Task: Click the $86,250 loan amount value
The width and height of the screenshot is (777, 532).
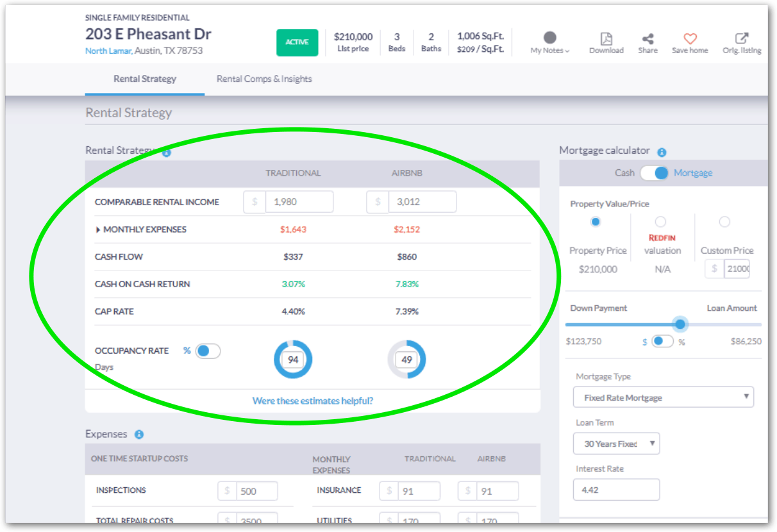Action: pyautogui.click(x=746, y=342)
